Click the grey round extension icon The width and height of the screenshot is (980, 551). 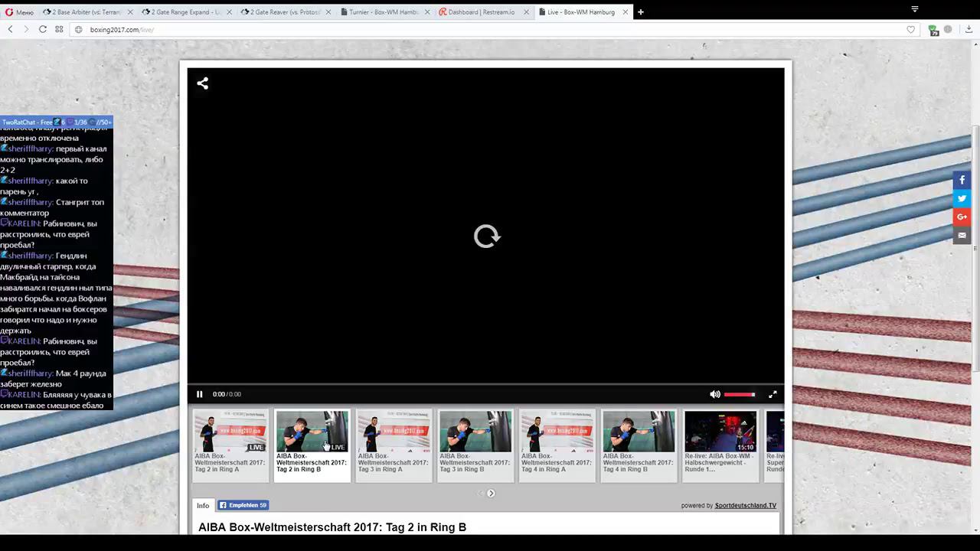948,30
